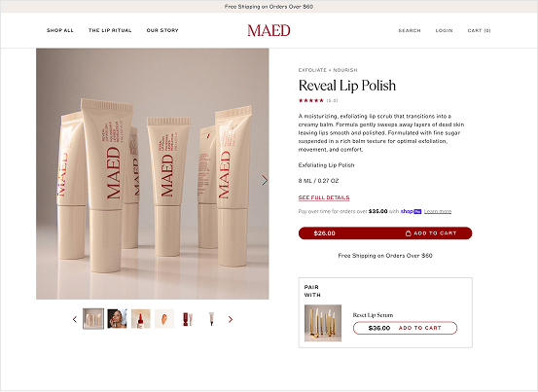
Task: Go to Our Story
Action: click(162, 30)
